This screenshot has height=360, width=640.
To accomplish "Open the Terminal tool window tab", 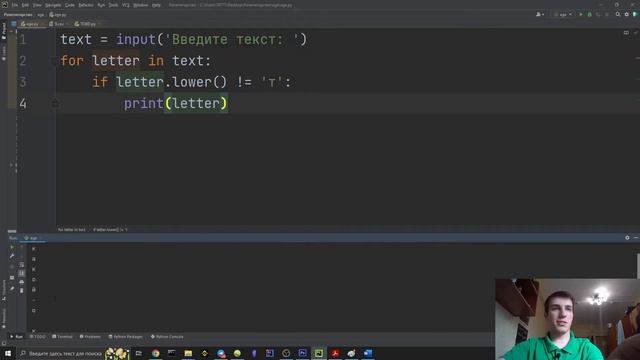I will coord(62,337).
